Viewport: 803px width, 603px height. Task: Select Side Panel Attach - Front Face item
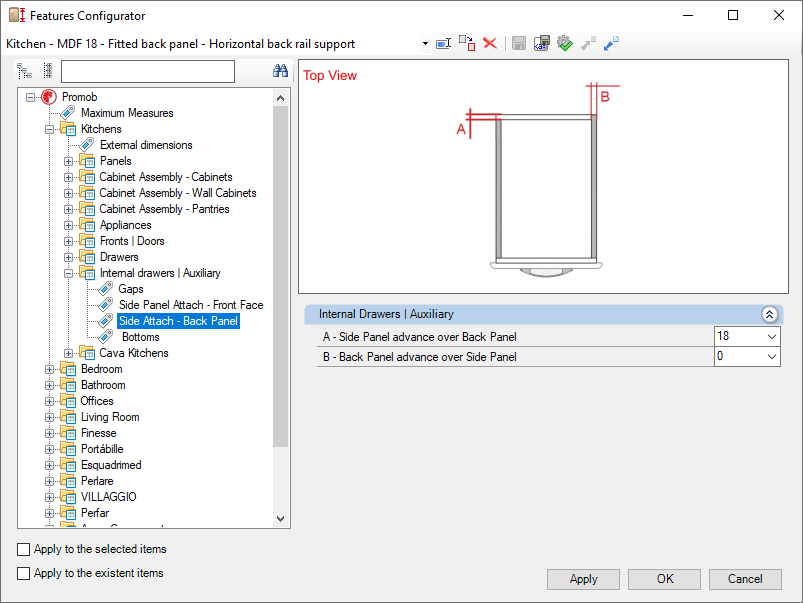(190, 305)
